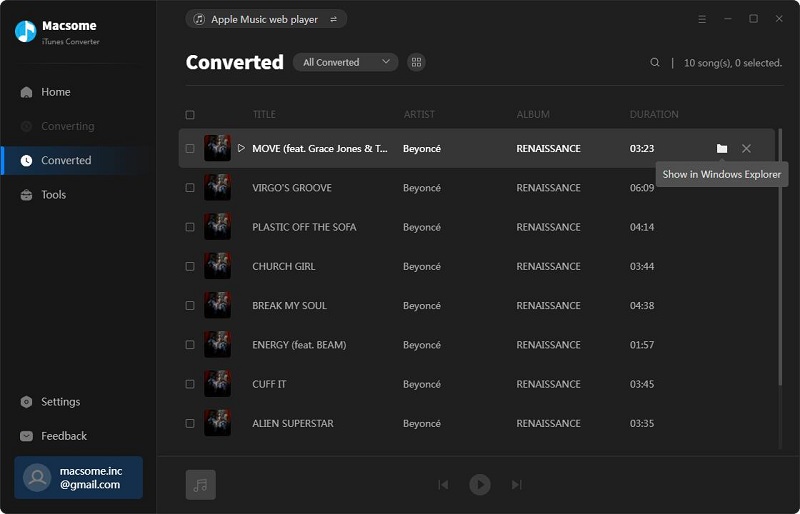Check the VIRGO'S GROOVE checkbox
The height and width of the screenshot is (514, 800).
(x=190, y=188)
